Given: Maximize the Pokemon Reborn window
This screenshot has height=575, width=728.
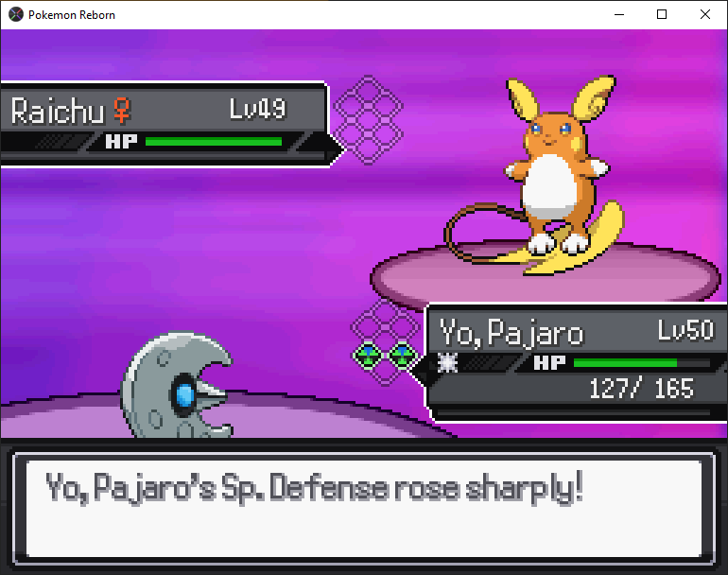Looking at the screenshot, I should click(662, 14).
